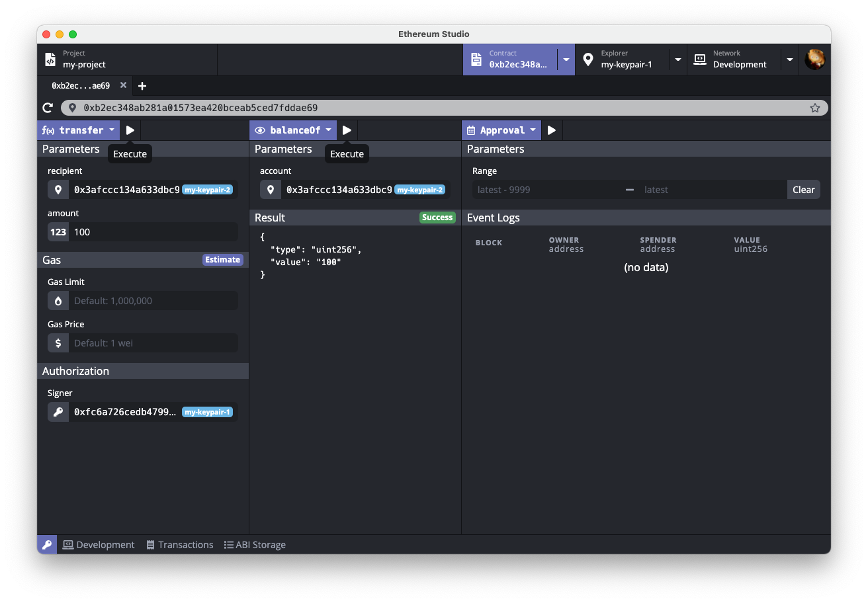Open the my-project Project menu
The width and height of the screenshot is (868, 603).
(127, 60)
